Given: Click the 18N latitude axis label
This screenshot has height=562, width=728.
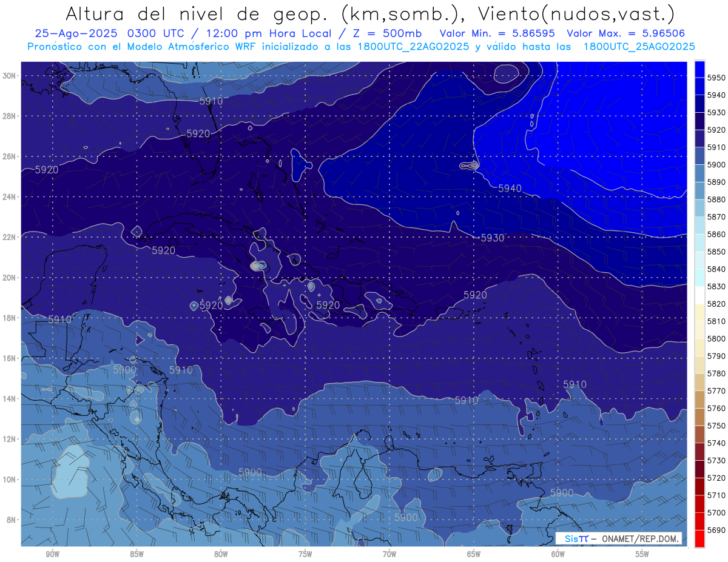Looking at the screenshot, I should 10,318.
